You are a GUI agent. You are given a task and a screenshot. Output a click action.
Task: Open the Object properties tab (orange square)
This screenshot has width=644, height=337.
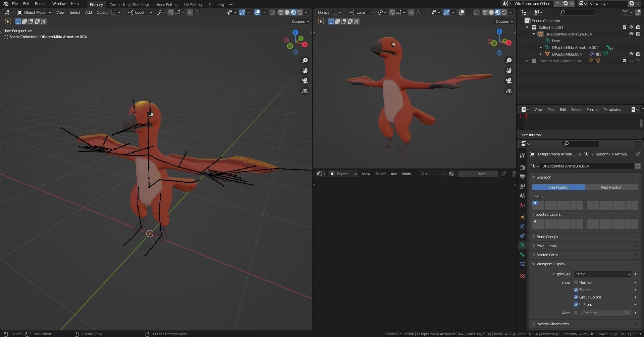(x=522, y=217)
